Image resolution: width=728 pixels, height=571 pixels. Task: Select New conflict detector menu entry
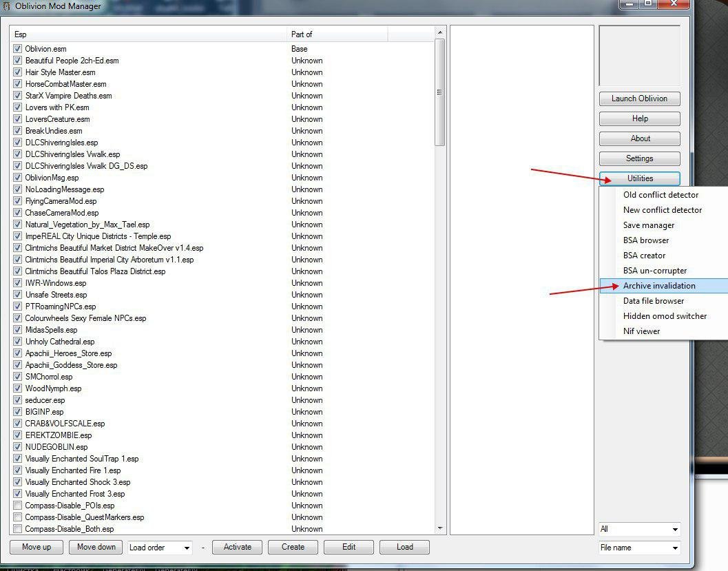(663, 210)
